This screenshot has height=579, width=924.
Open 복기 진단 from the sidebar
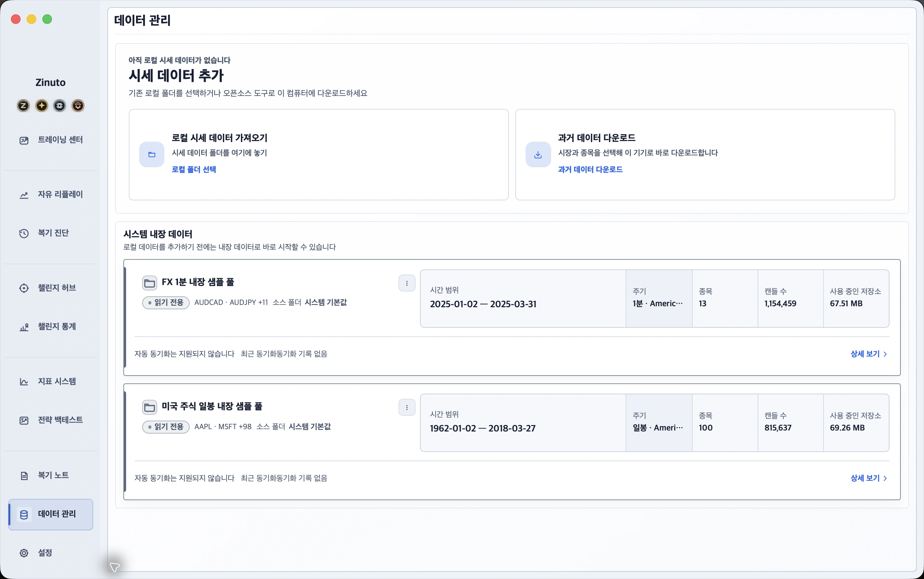click(x=51, y=233)
